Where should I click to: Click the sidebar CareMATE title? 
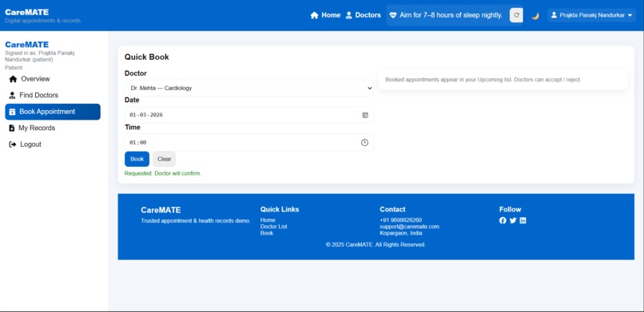point(26,45)
